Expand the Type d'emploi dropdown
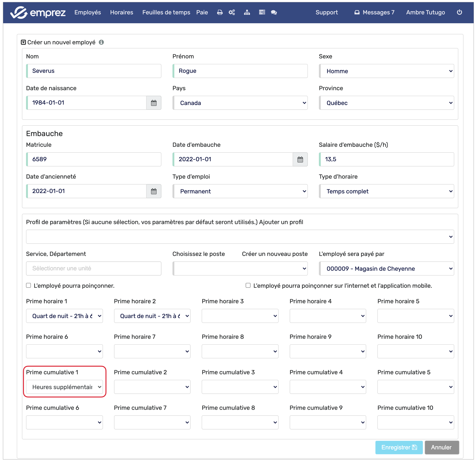476x462 pixels. tap(240, 191)
